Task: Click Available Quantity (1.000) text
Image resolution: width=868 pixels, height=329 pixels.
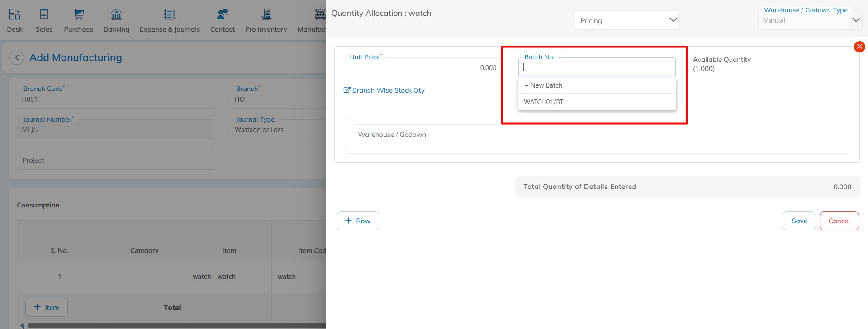Action: [721, 64]
